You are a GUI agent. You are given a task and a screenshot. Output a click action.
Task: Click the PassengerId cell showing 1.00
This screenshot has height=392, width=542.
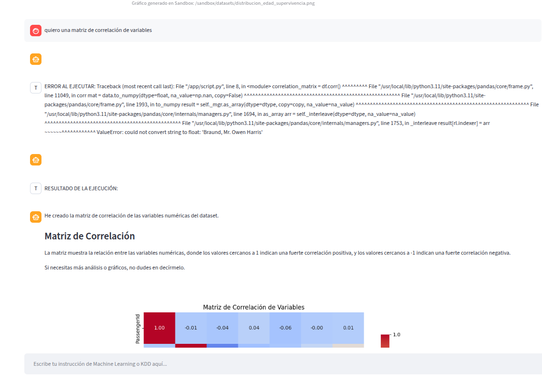tap(159, 328)
